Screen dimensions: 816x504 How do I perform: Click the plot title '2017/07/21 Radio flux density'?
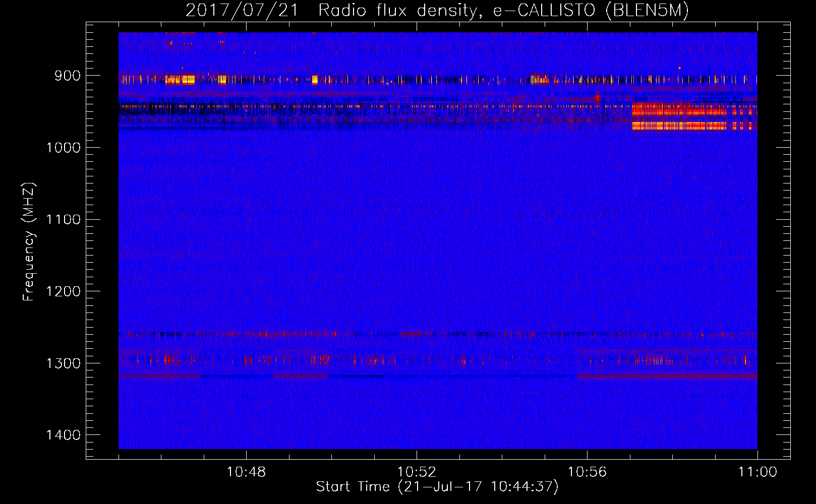click(331, 10)
